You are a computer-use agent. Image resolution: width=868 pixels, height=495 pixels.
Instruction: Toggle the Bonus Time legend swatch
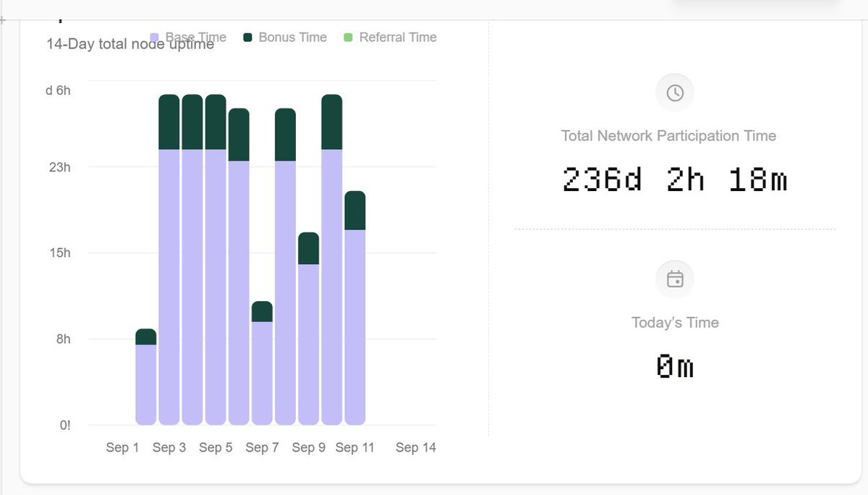(248, 37)
